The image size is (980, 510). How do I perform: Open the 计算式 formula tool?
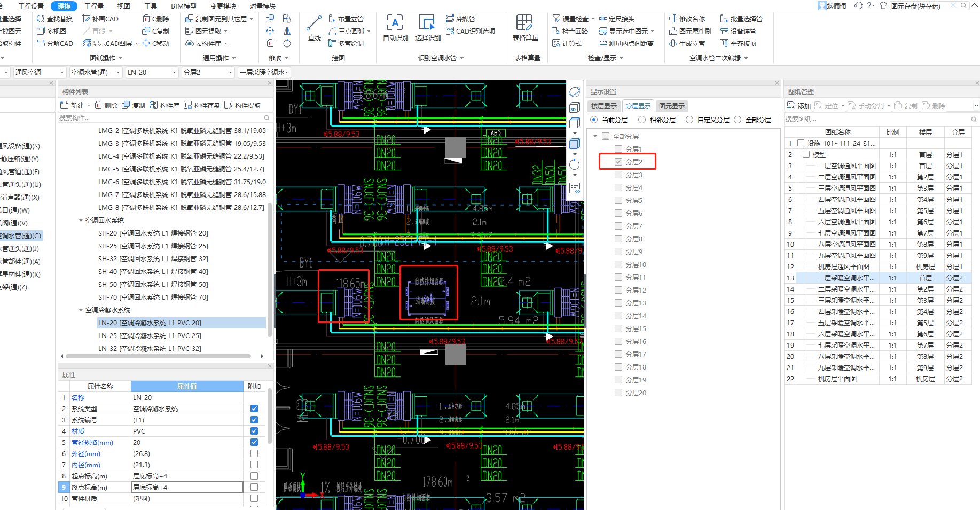(x=567, y=43)
